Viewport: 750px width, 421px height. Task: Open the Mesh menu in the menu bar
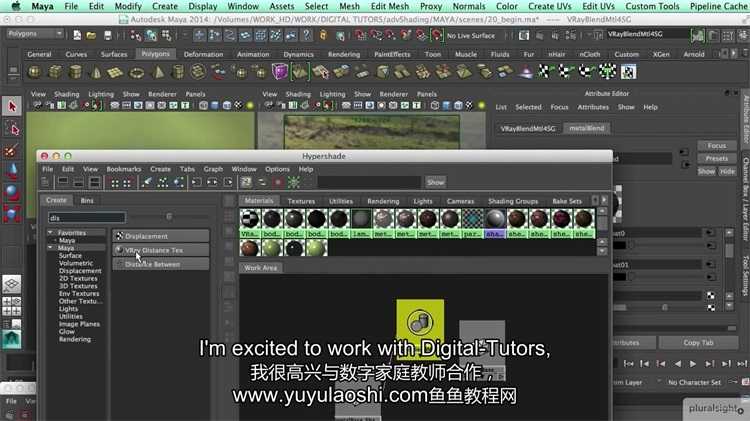pos(349,6)
